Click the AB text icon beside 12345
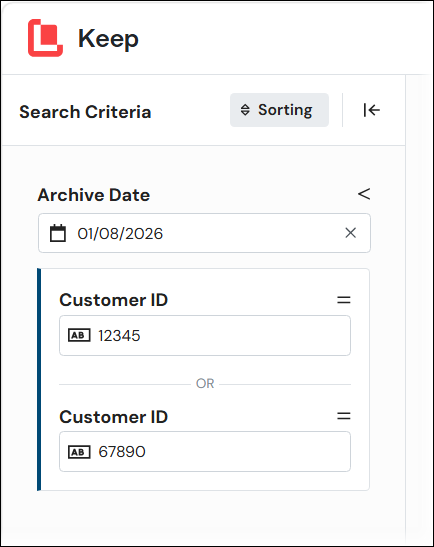 [79, 336]
